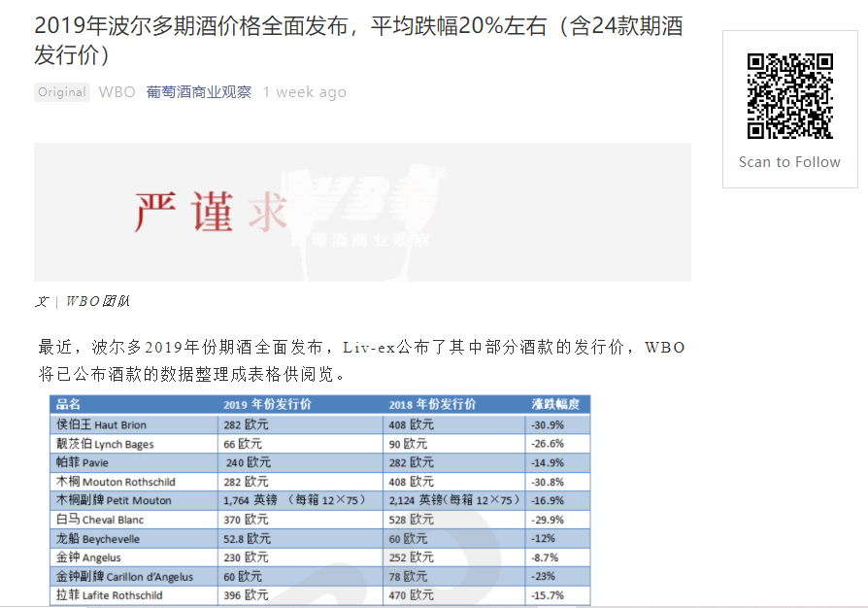Screen dimensions: 868x608
Task: Click the -14.9% value for Pavie
Action: pos(548,463)
